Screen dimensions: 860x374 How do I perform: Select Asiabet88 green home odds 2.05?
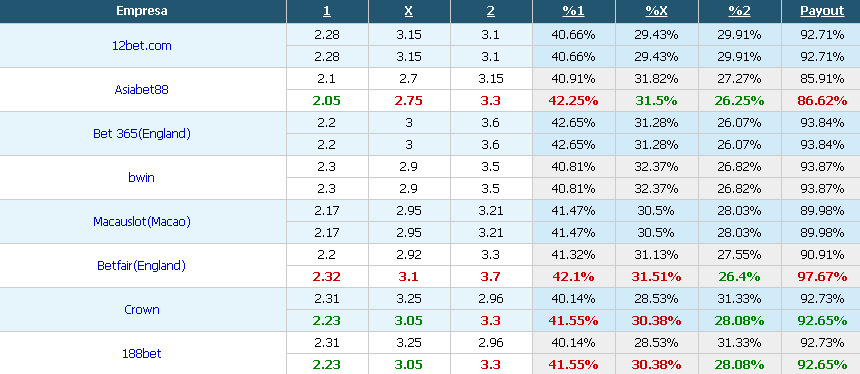pos(327,101)
